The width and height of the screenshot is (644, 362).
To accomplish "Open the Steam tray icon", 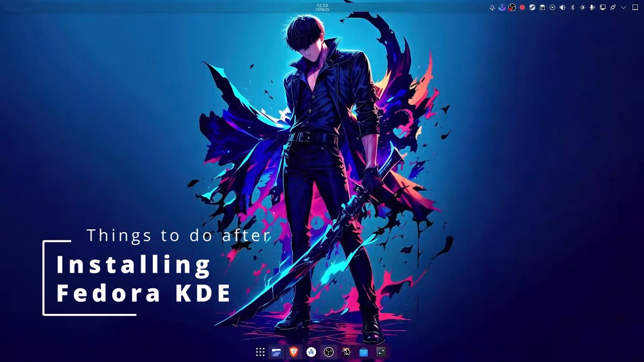I will [532, 8].
